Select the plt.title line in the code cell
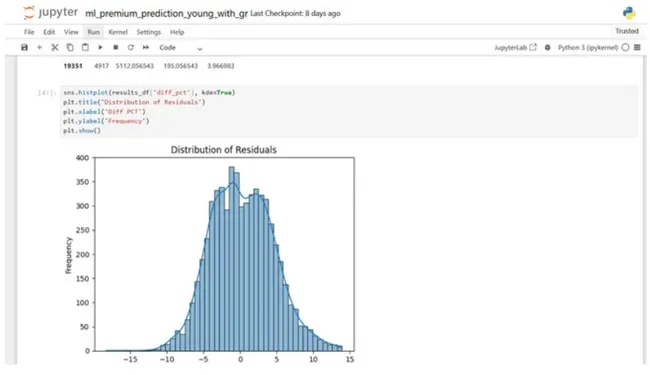The height and width of the screenshot is (375, 650). 134,102
